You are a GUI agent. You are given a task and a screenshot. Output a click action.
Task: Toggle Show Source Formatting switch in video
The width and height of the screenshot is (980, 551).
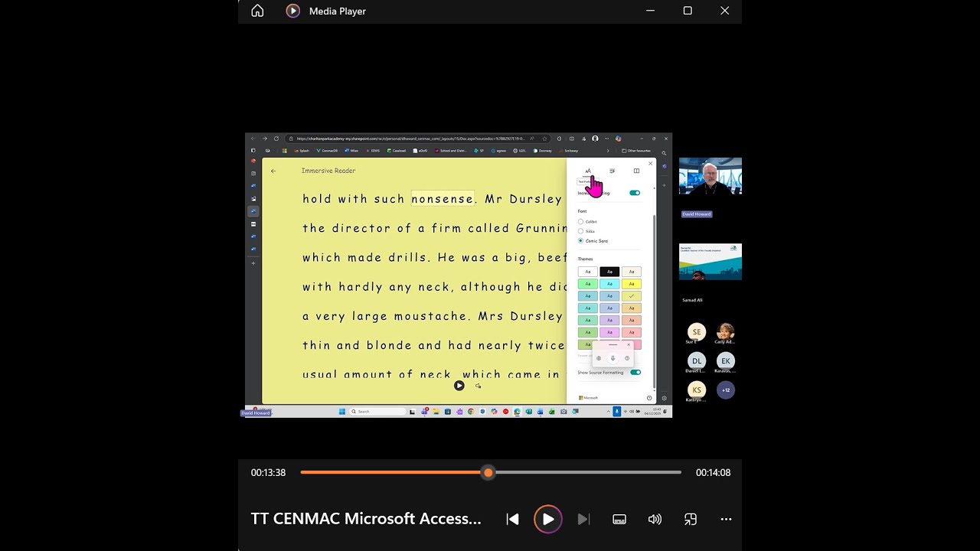click(635, 373)
